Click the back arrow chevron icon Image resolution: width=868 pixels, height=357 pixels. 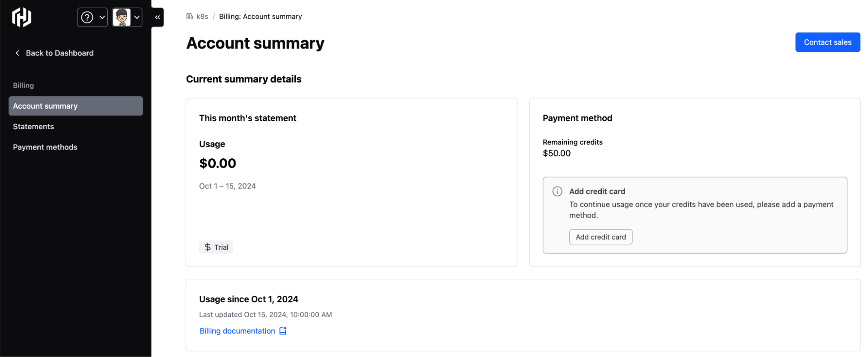pos(17,53)
